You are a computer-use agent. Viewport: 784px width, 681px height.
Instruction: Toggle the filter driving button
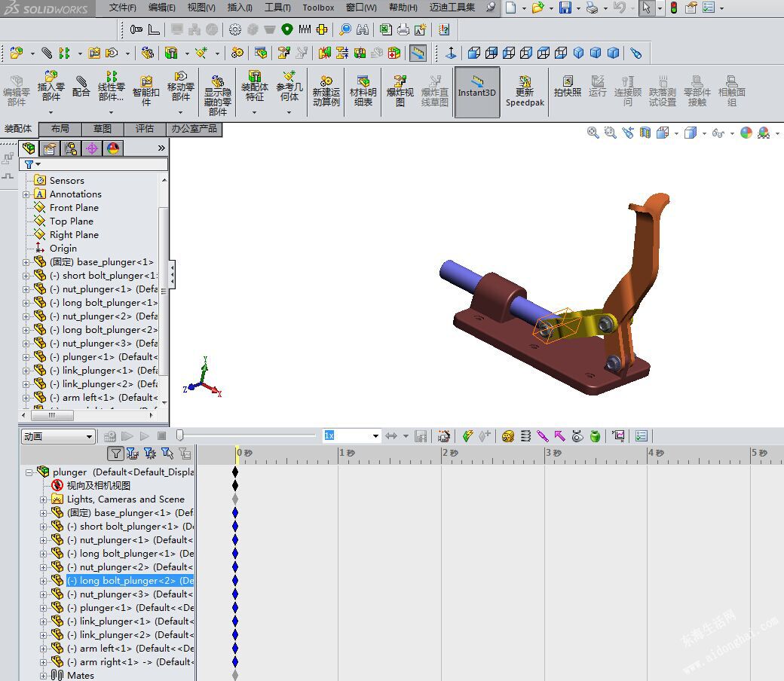[x=150, y=453]
